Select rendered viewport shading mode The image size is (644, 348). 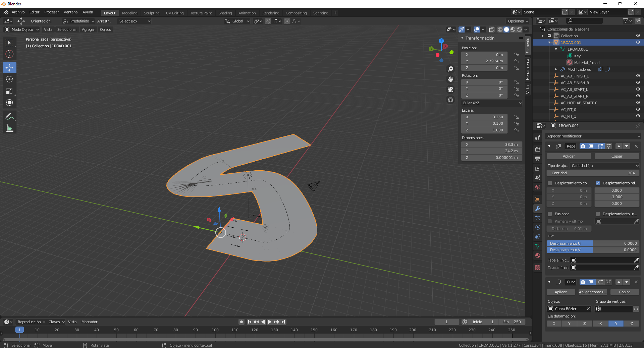click(519, 30)
